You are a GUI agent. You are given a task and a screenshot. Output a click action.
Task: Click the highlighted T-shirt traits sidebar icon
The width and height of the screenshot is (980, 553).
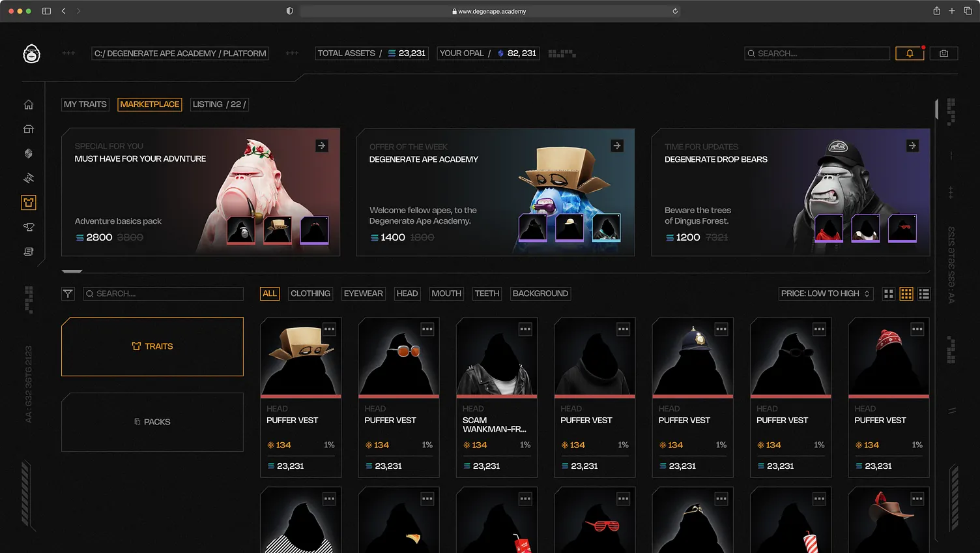(29, 202)
